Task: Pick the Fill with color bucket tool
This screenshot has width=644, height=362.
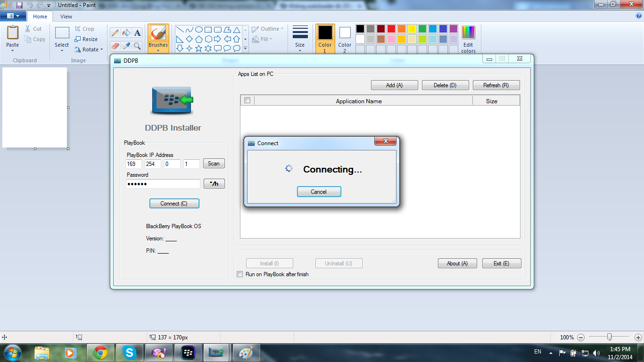Action: click(x=126, y=33)
